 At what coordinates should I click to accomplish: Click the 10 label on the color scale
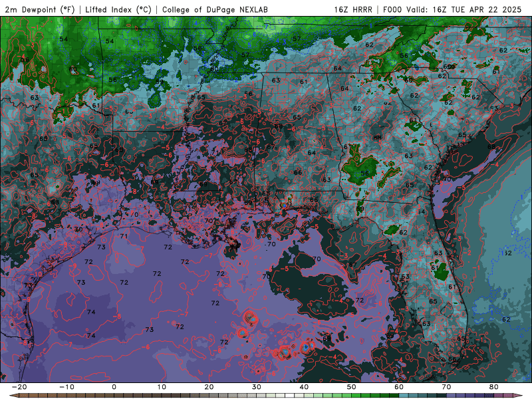point(162,387)
